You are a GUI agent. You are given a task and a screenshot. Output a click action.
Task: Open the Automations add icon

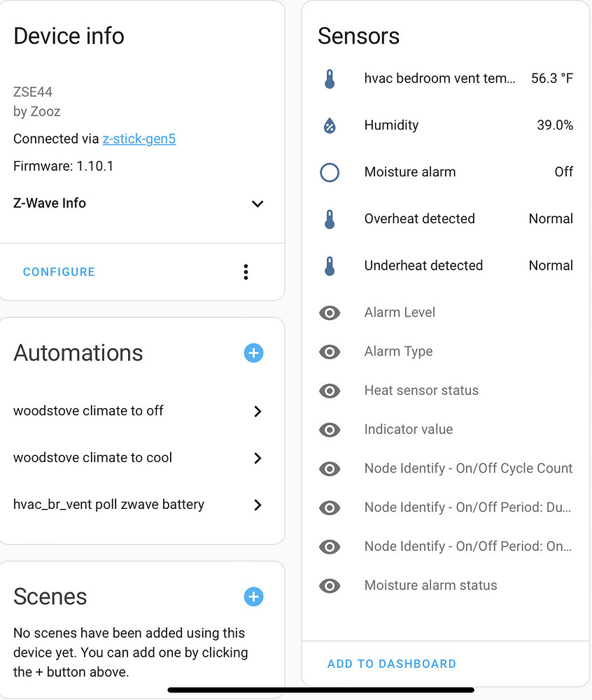253,353
